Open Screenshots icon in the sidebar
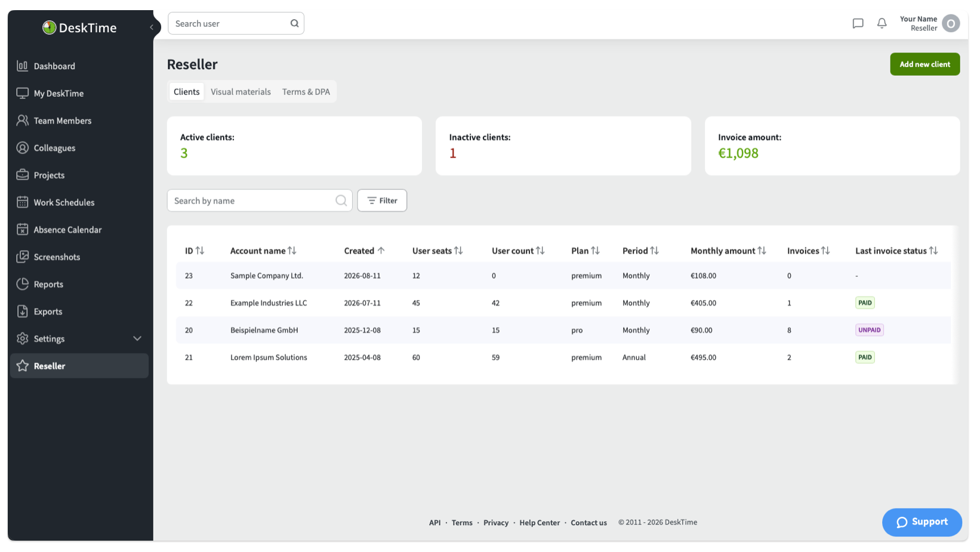Viewport: 980px width, 552px height. [22, 257]
